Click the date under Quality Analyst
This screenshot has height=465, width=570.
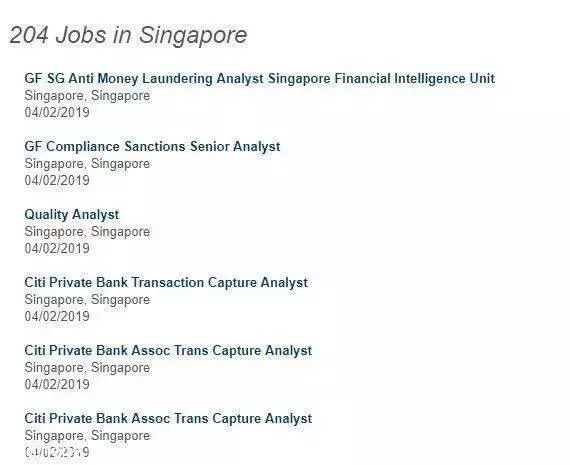point(57,249)
